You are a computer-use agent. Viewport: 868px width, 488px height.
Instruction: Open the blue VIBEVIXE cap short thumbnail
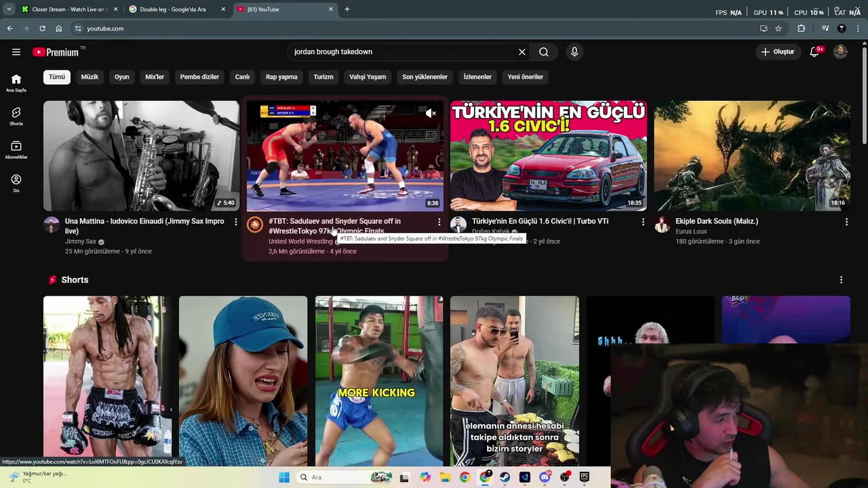pos(243,381)
